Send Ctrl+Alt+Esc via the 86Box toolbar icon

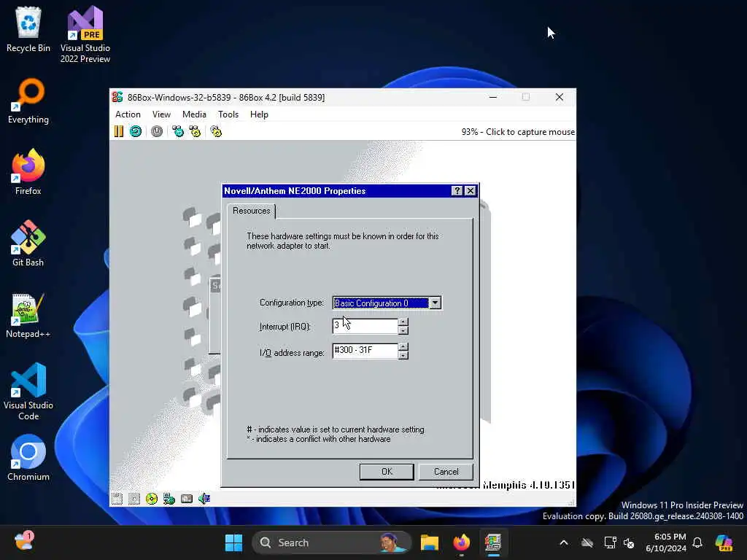[x=195, y=131]
